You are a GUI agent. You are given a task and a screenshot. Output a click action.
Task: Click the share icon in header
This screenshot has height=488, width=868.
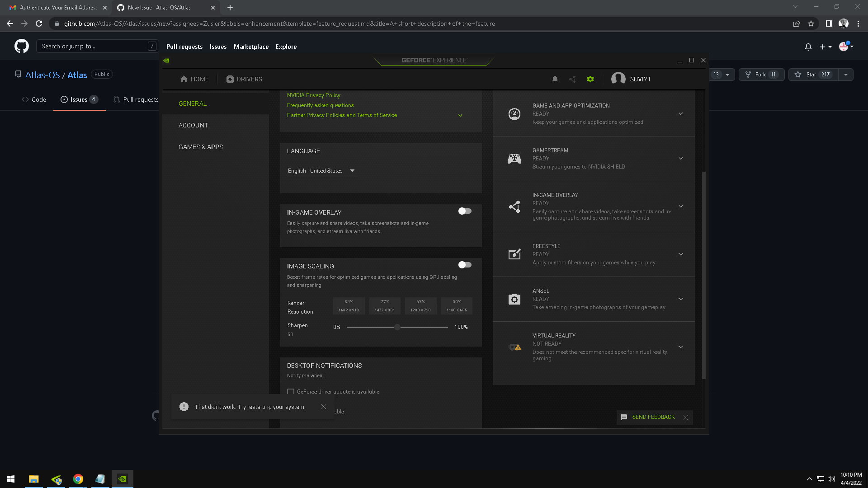coord(572,79)
